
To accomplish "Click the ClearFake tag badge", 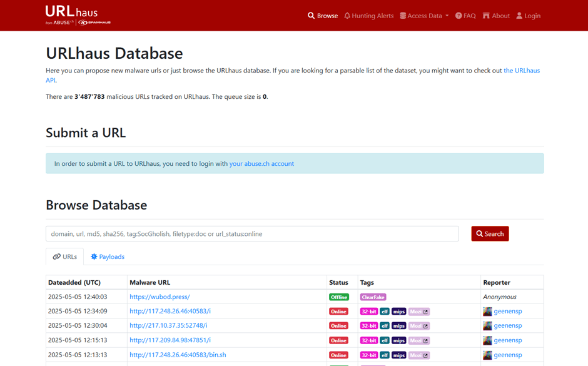I will (x=373, y=297).
